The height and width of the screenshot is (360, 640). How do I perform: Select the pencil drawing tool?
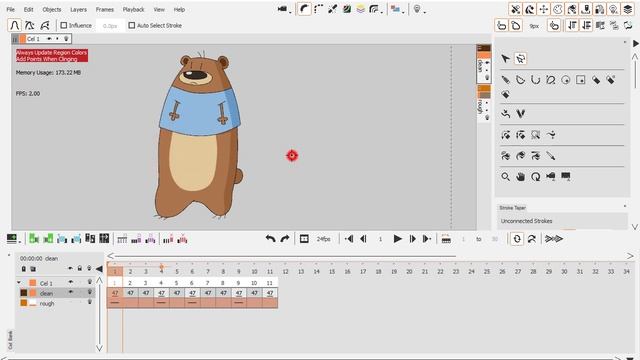pyautogui.click(x=505, y=80)
